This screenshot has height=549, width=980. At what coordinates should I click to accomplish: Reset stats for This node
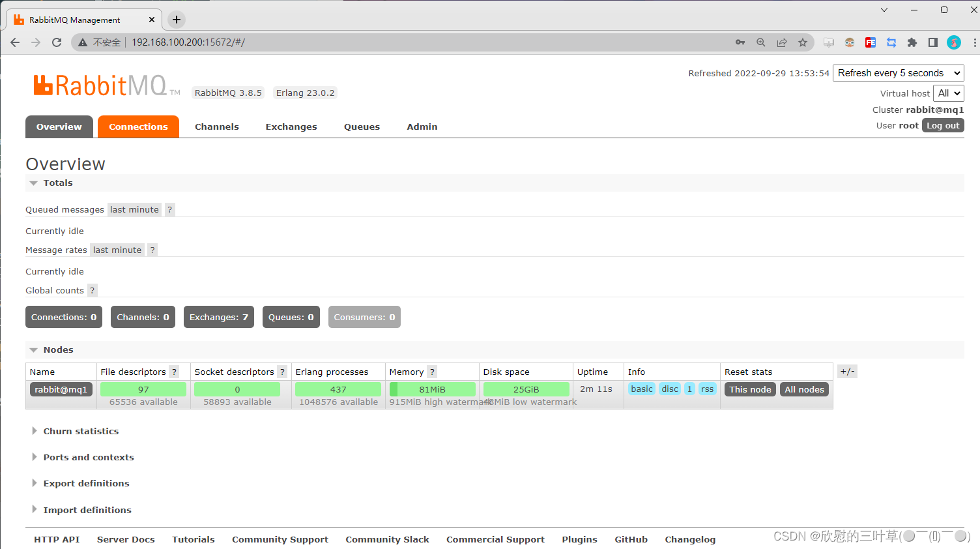[750, 389]
